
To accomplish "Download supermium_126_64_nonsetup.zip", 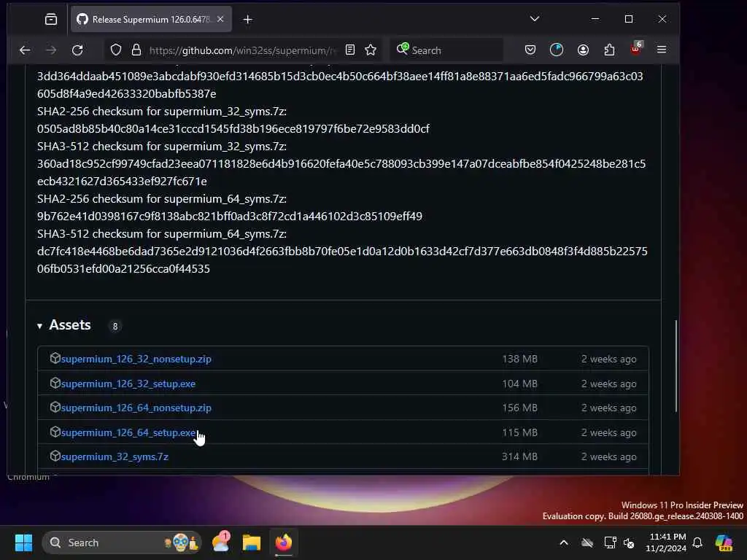I will [136, 408].
